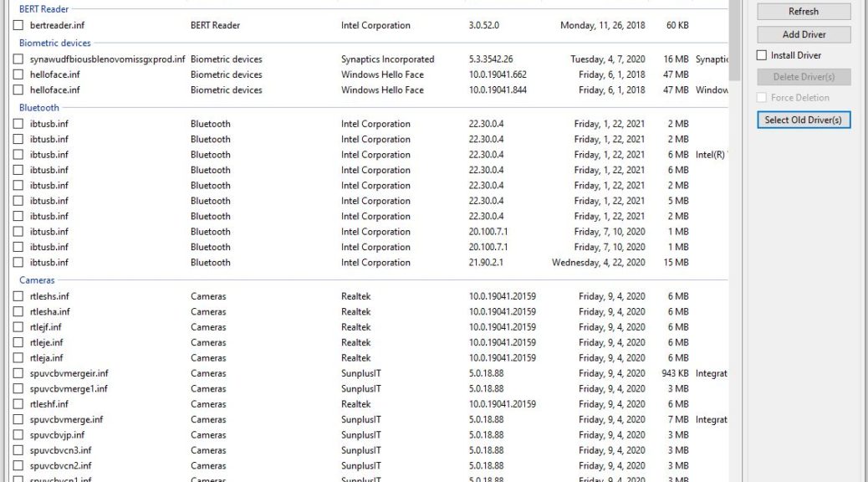
Task: Click the version cell 5.3.3542.26
Action: click(x=491, y=59)
